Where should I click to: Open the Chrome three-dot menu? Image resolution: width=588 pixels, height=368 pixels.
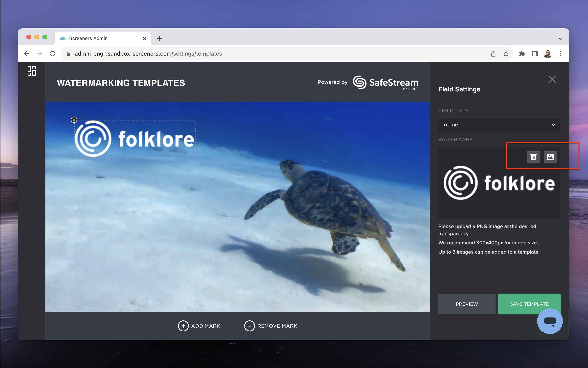[x=560, y=54]
